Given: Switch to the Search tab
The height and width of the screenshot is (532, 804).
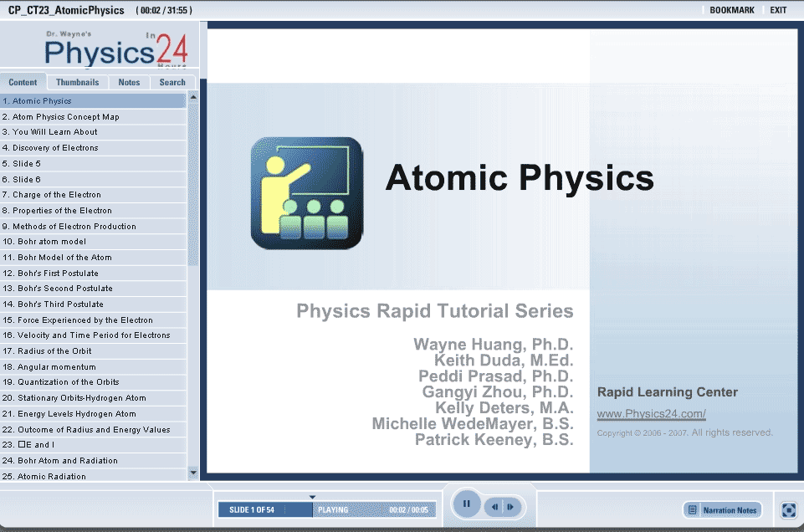Looking at the screenshot, I should point(172,82).
